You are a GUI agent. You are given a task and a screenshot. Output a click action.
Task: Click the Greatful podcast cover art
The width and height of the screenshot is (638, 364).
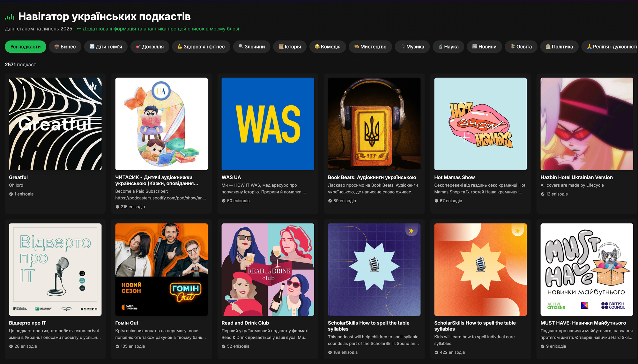(x=55, y=124)
